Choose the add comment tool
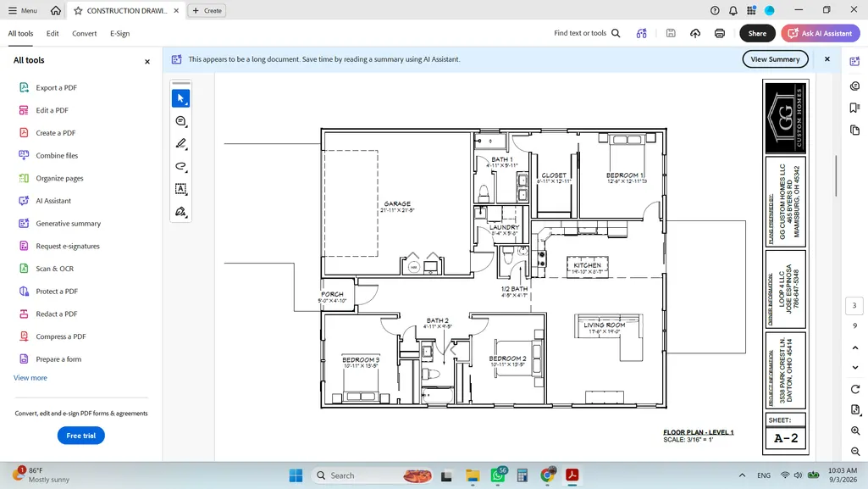 [180, 121]
